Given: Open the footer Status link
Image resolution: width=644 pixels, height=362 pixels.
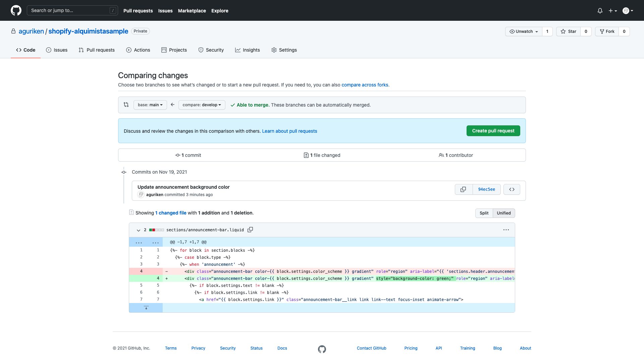Looking at the screenshot, I should (257, 348).
